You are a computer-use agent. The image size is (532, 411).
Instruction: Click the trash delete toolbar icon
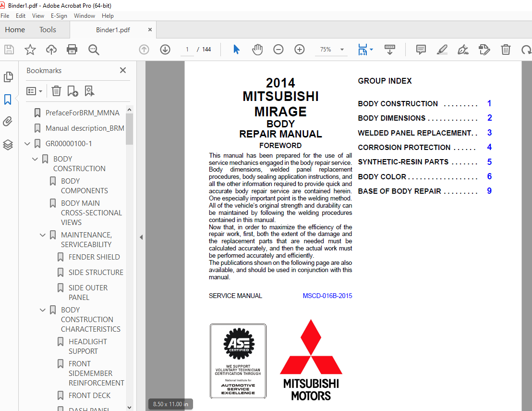point(506,50)
